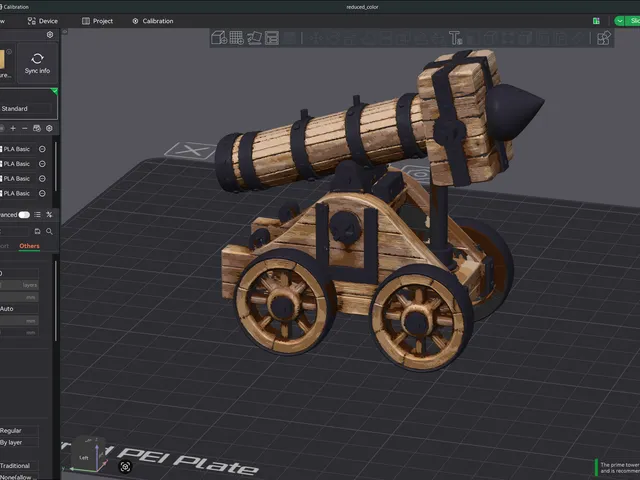
Task: Open the Assembly view icon in toolbar
Action: coord(604,38)
